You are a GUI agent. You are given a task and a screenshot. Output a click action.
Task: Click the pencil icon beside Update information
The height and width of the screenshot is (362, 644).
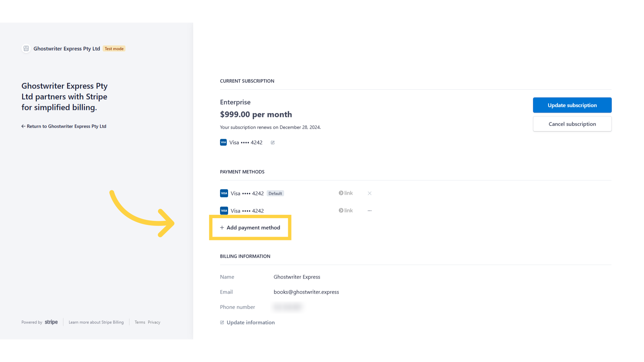pos(222,322)
